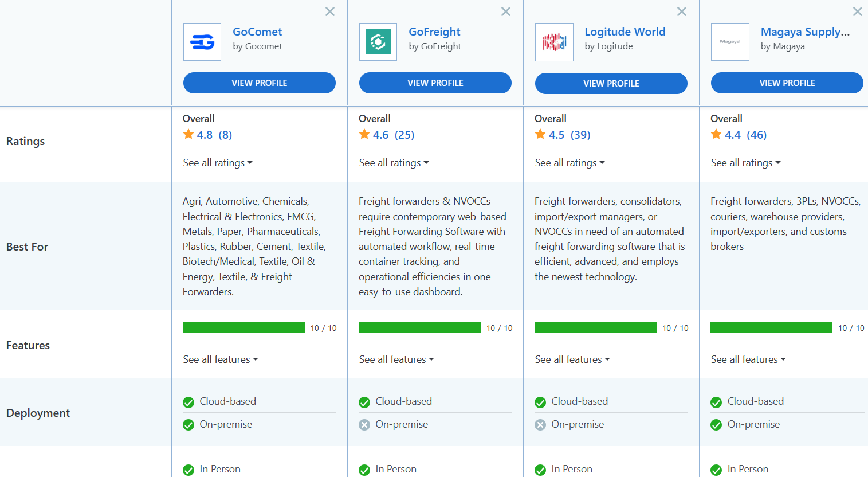This screenshot has height=477, width=868.
Task: Remove GoComet from comparison with X
Action: 330,11
